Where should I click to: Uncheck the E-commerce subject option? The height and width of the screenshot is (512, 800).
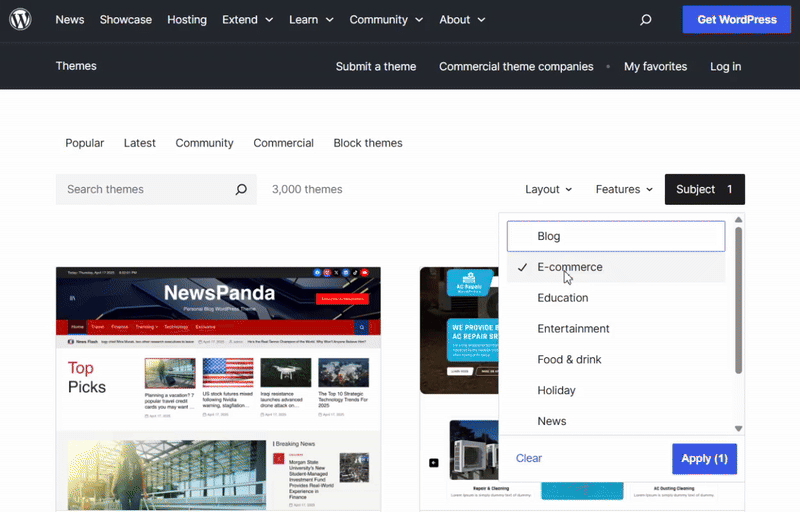[x=616, y=267]
